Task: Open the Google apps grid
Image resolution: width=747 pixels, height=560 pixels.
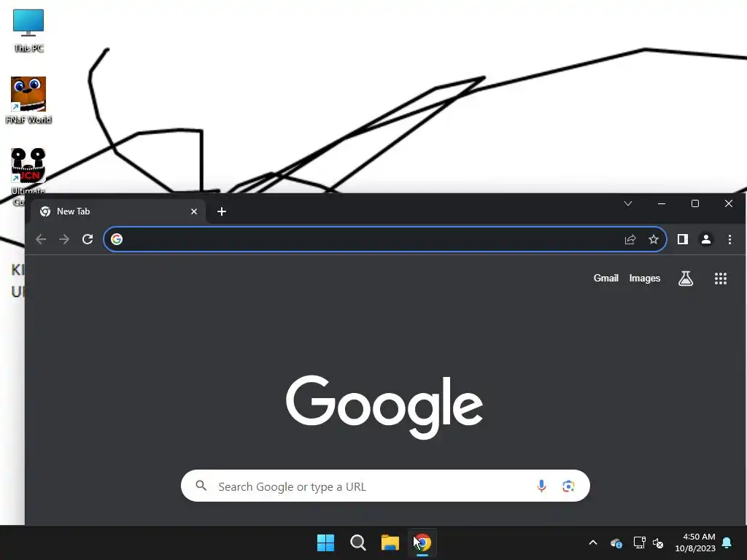Action: (721, 279)
